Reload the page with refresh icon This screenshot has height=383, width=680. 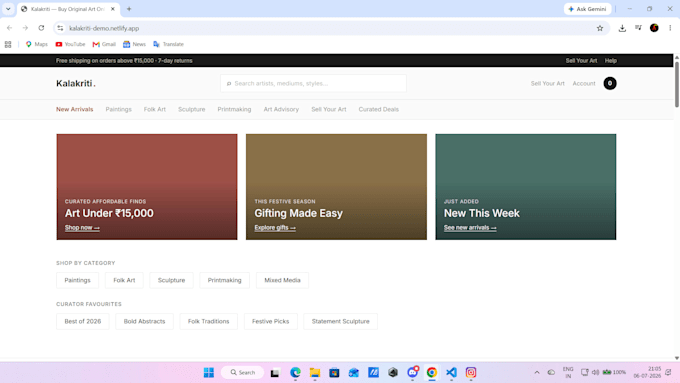click(41, 28)
